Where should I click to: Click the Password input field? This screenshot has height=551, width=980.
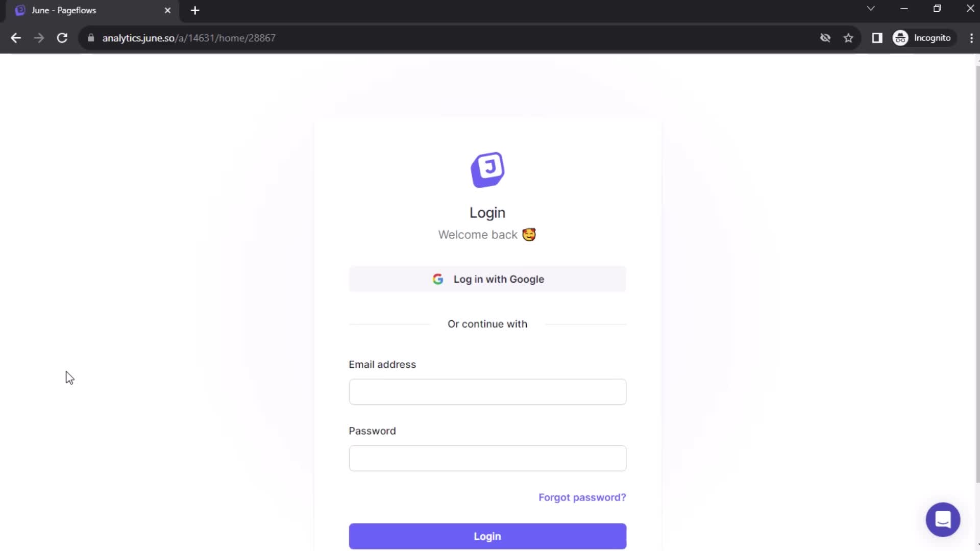pos(487,458)
